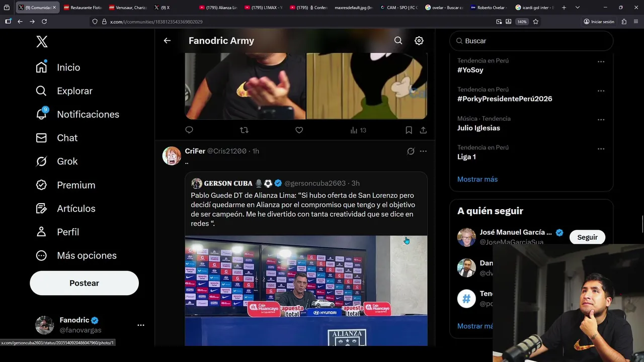644x362 pixels.
Task: Click the Postear button
Action: click(x=84, y=283)
